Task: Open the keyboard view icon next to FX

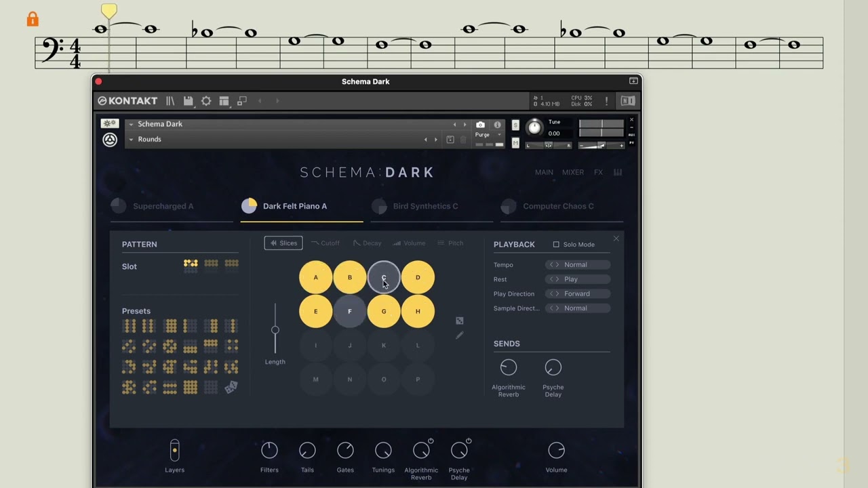Action: click(618, 172)
